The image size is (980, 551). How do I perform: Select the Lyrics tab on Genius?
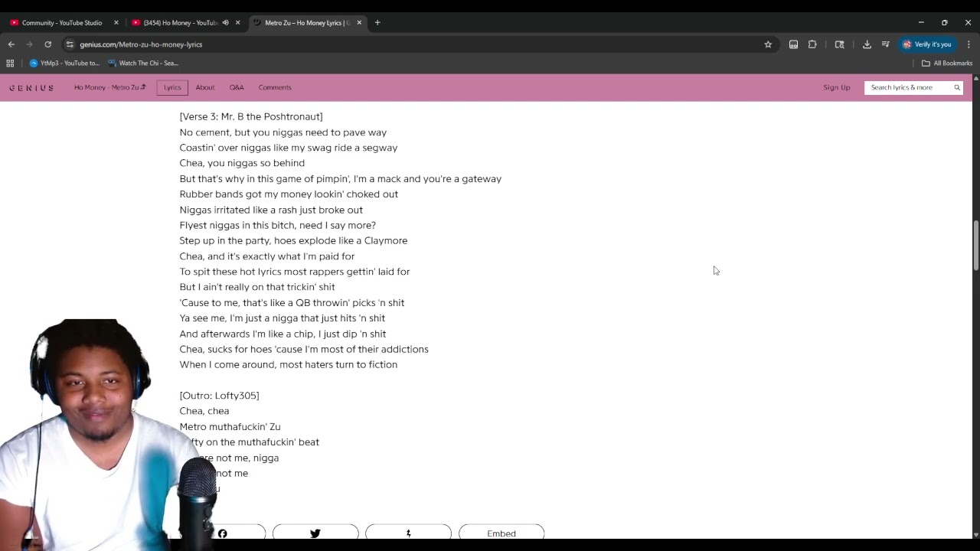tap(172, 87)
